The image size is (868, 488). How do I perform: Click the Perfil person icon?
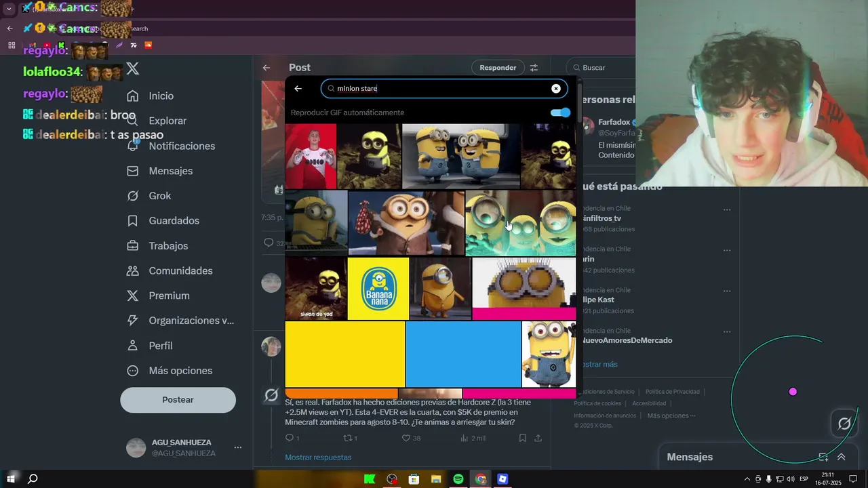133,346
